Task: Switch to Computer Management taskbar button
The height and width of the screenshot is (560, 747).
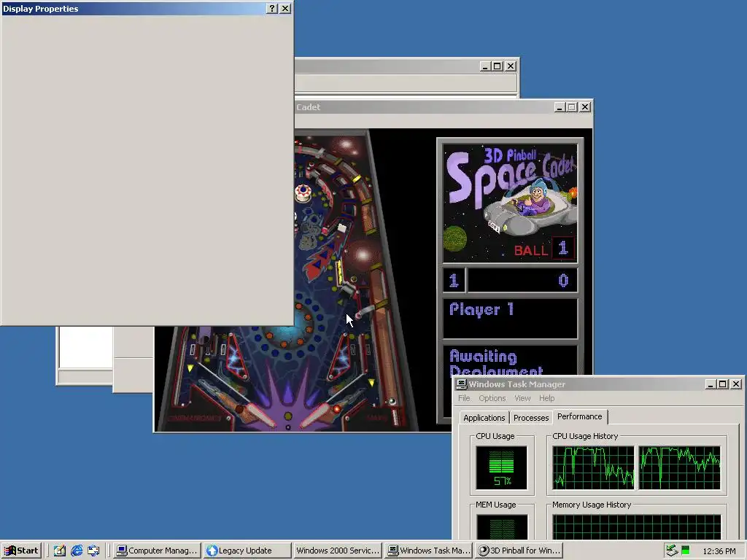Action: (157, 551)
